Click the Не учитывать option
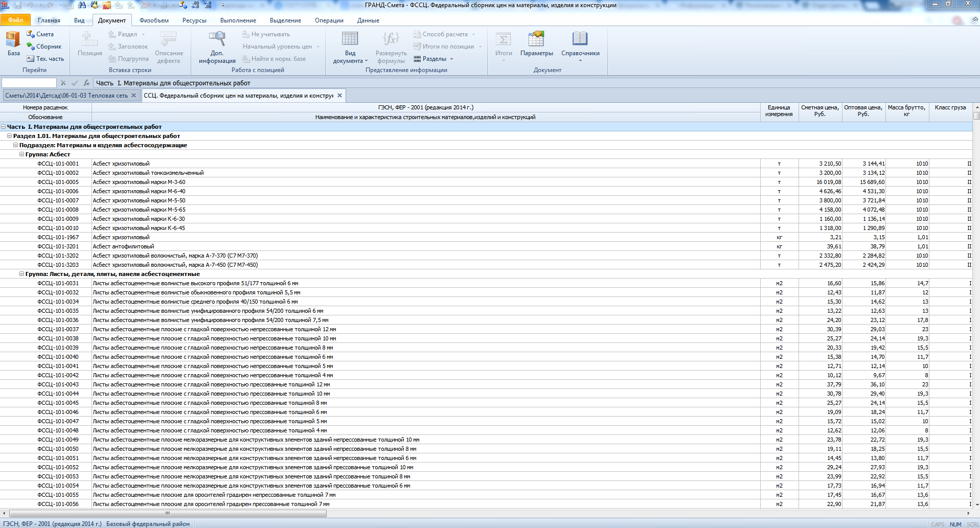Image resolution: width=980 pixels, height=528 pixels. click(266, 34)
